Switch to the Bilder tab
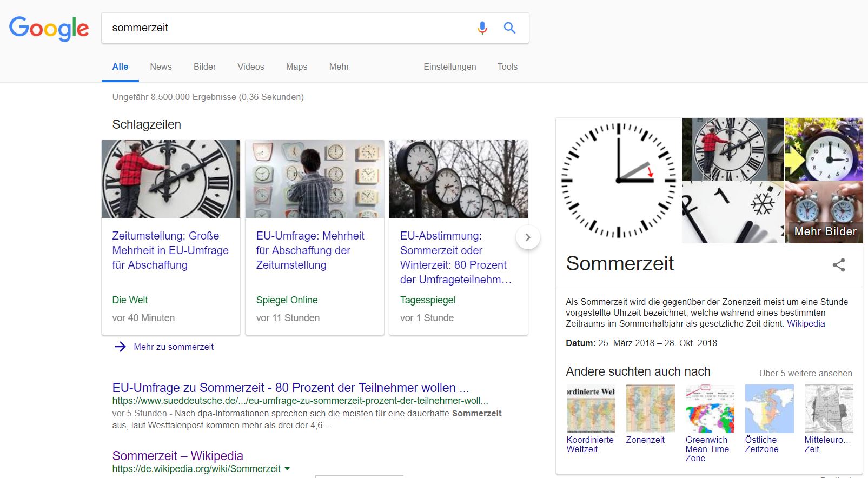 click(x=204, y=67)
